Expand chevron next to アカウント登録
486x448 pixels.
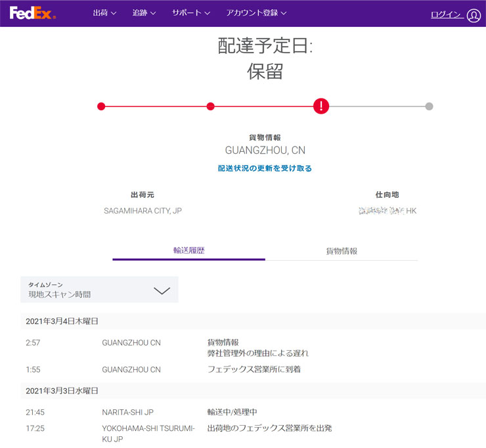(x=284, y=13)
